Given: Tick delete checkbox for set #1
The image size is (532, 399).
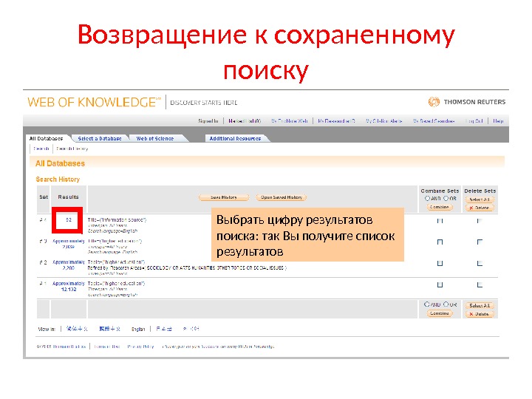Looking at the screenshot, I should [480, 284].
